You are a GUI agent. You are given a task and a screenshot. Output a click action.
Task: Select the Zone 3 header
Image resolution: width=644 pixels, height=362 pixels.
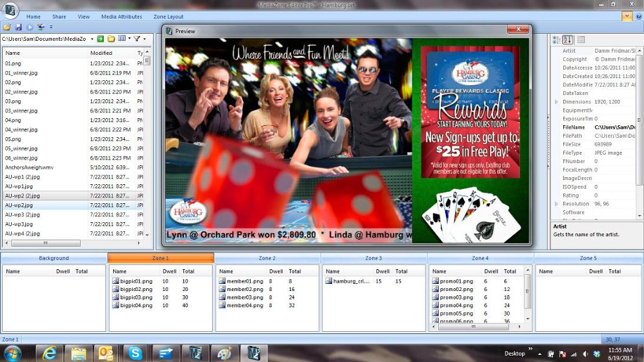point(374,258)
